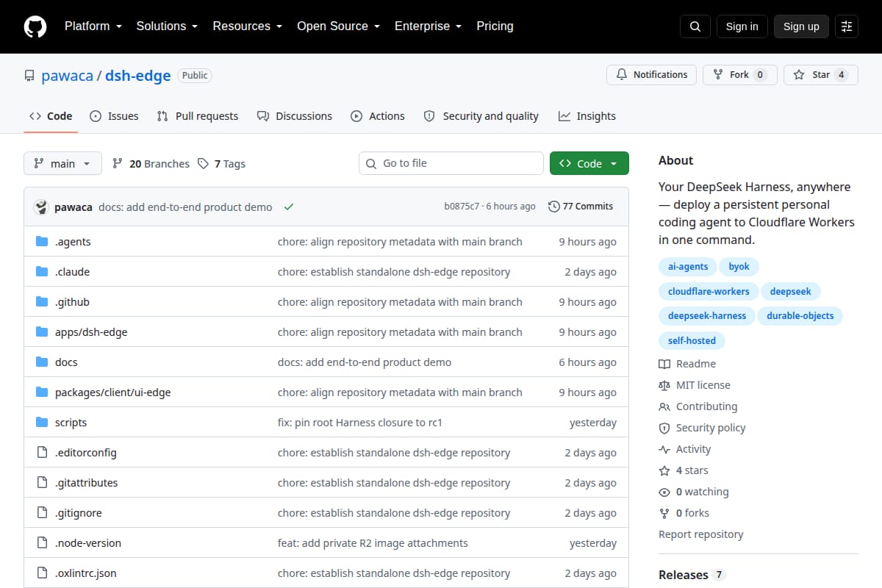This screenshot has height=588, width=882.
Task: Open the pawaca owner link
Action: pos(67,76)
